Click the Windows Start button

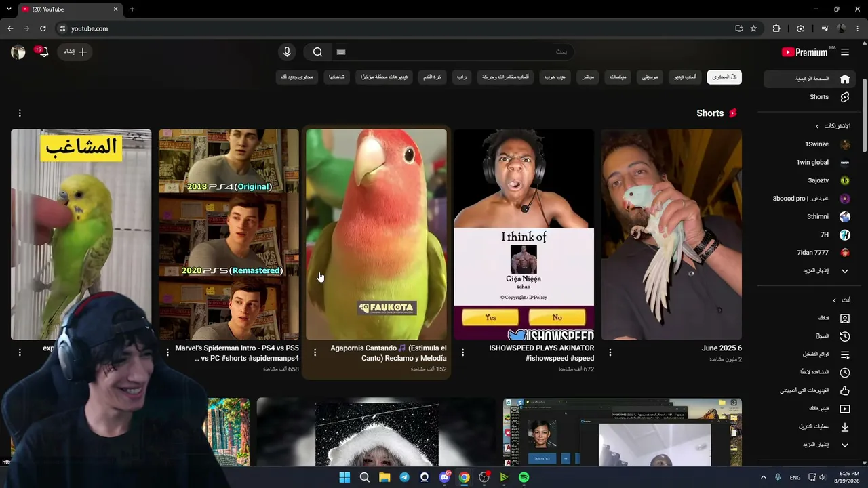(344, 477)
